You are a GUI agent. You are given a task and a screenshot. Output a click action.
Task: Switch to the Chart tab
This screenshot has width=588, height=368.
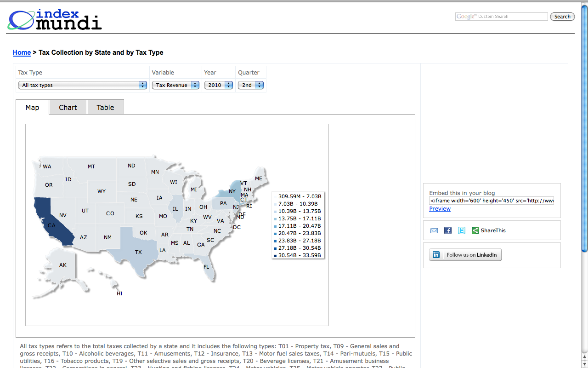click(68, 107)
